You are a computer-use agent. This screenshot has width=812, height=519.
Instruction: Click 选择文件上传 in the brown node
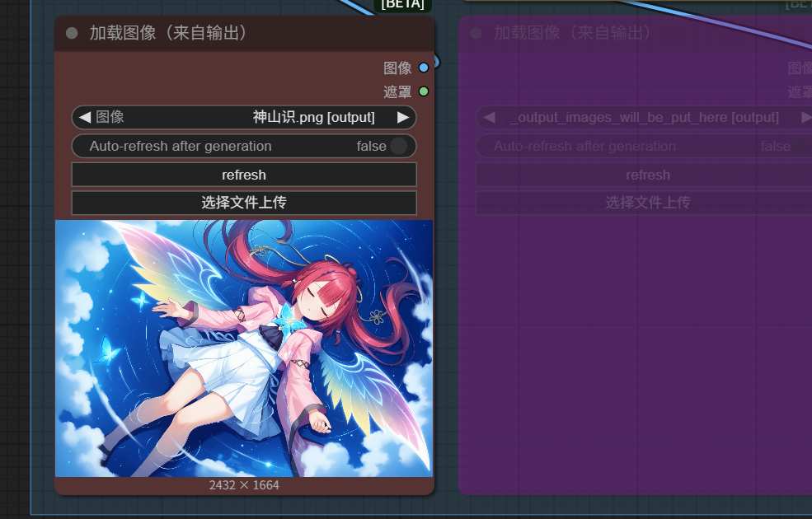click(244, 203)
